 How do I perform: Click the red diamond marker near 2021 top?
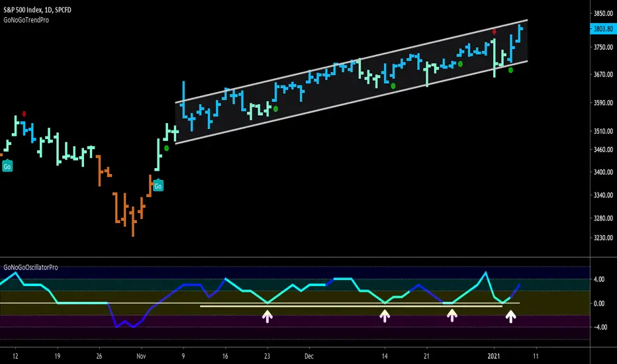(495, 32)
